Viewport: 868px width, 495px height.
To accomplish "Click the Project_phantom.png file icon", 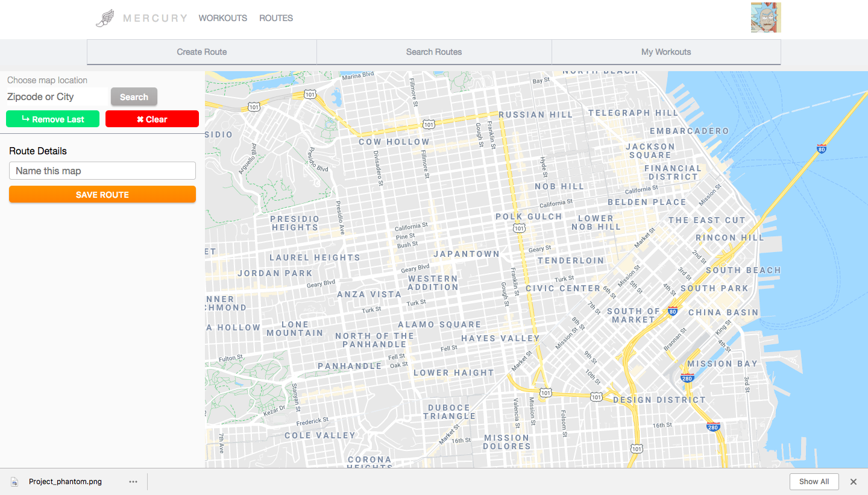I will click(x=14, y=482).
